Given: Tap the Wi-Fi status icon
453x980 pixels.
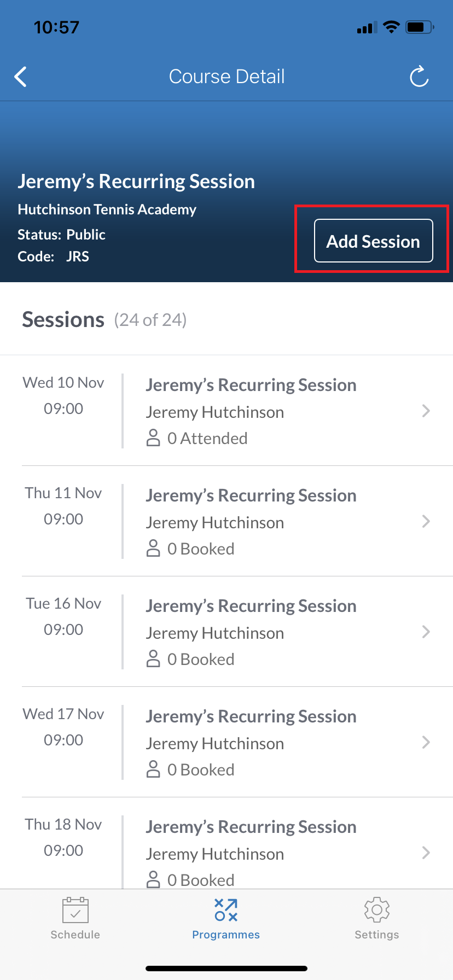Looking at the screenshot, I should (x=391, y=27).
